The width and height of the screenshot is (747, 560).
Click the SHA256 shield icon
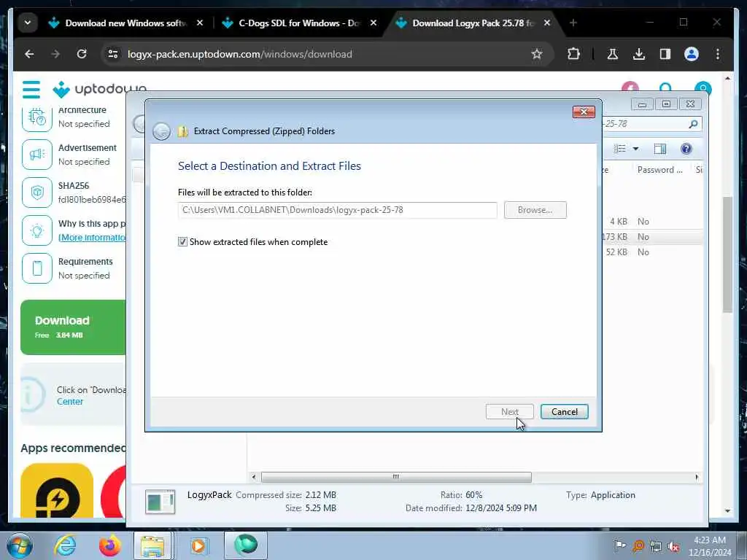[37, 192]
